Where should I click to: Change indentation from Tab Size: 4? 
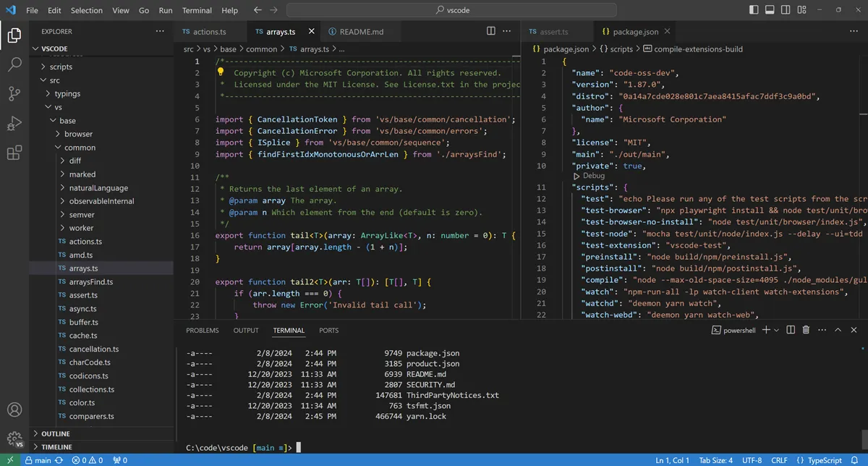click(715, 460)
